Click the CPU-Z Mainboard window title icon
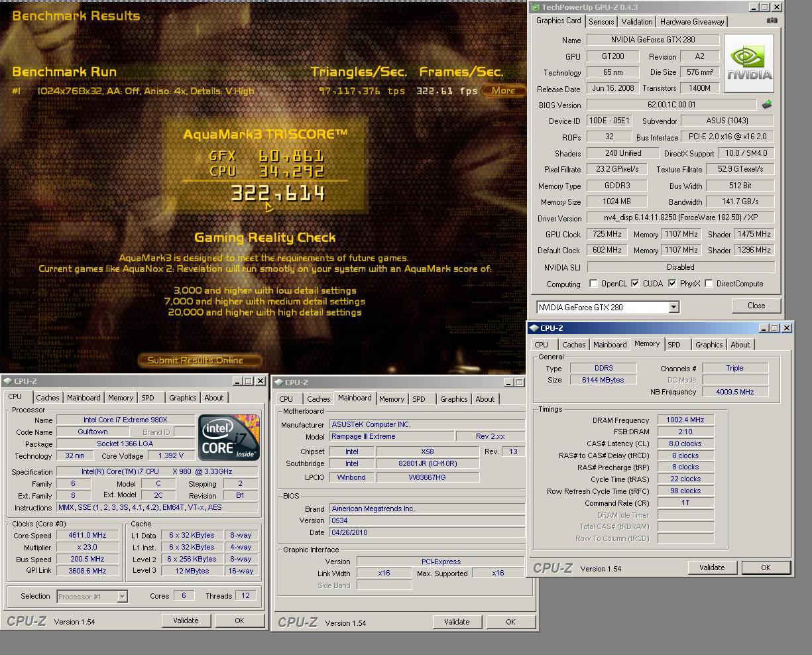812x655 pixels. click(278, 383)
